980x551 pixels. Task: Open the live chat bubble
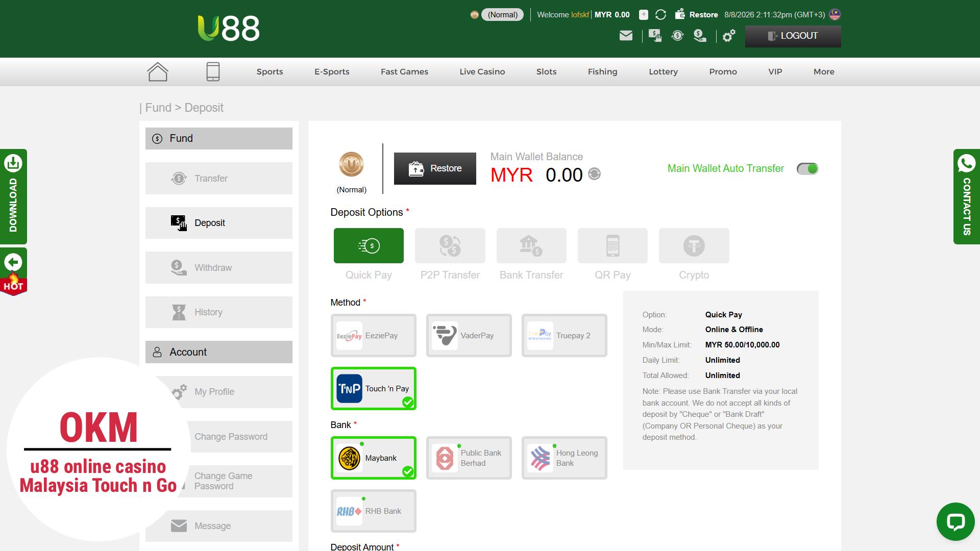tap(955, 521)
